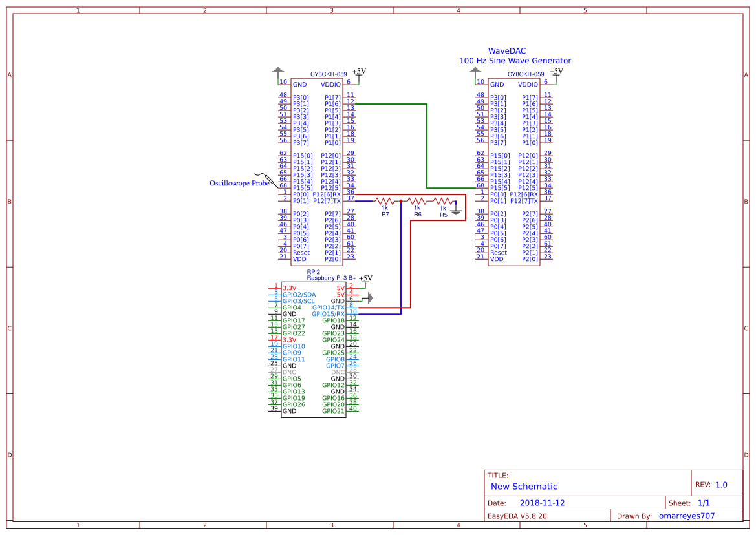Click the "Raspberry Pi 3 B+" component label
The width and height of the screenshot is (756, 535).
click(x=331, y=277)
